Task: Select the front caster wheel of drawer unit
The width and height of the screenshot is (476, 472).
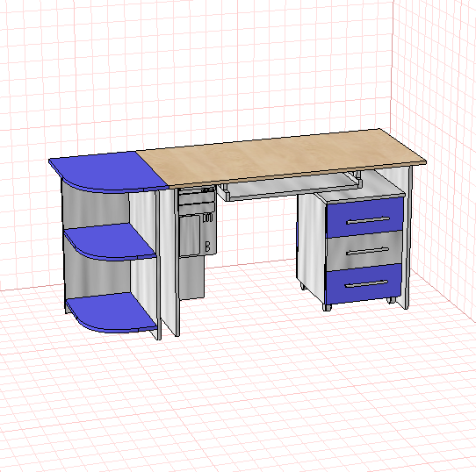Action: tap(328, 307)
